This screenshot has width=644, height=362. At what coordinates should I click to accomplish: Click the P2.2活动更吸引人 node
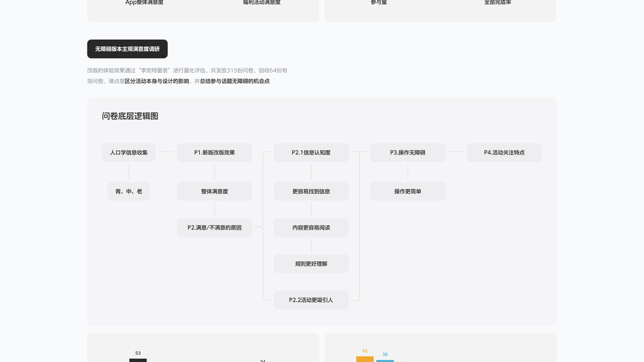(311, 300)
